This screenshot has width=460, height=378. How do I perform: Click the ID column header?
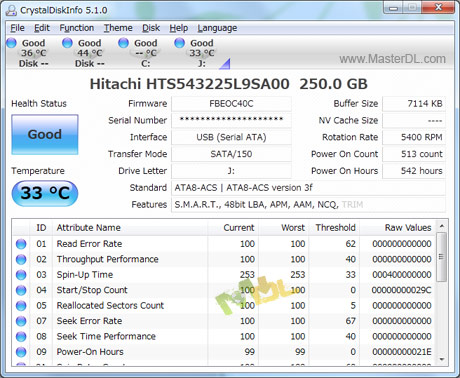tap(41, 228)
